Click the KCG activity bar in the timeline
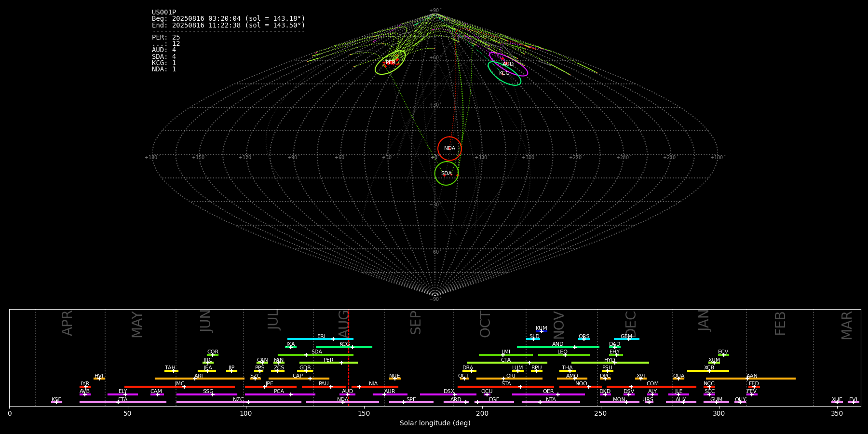This screenshot has height=434, width=868. point(344,347)
